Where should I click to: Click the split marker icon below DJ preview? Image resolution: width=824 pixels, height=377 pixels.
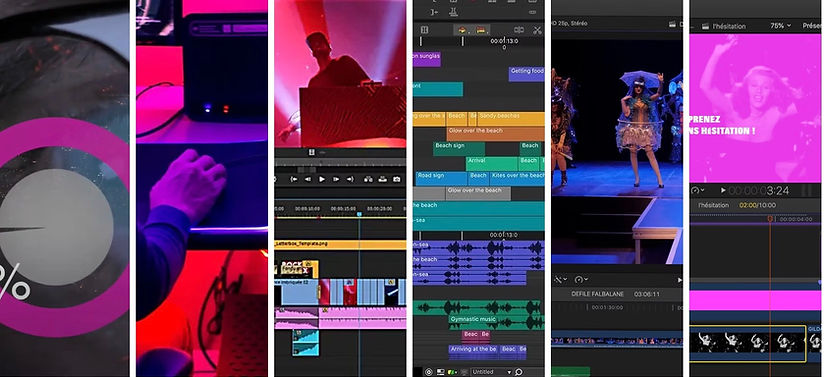pos(312,152)
